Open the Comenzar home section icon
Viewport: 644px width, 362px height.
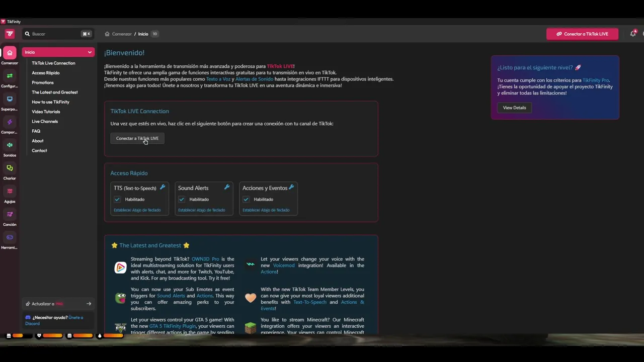[x=10, y=53]
